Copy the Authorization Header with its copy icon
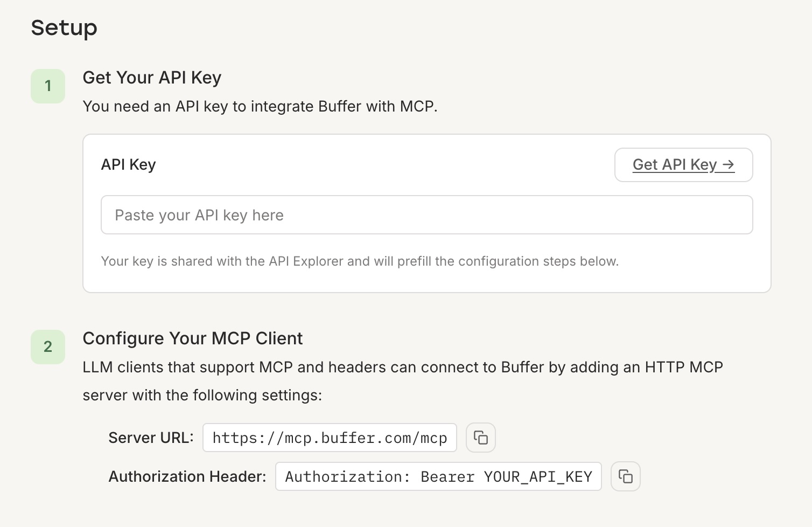This screenshot has width=812, height=527. pos(625,476)
